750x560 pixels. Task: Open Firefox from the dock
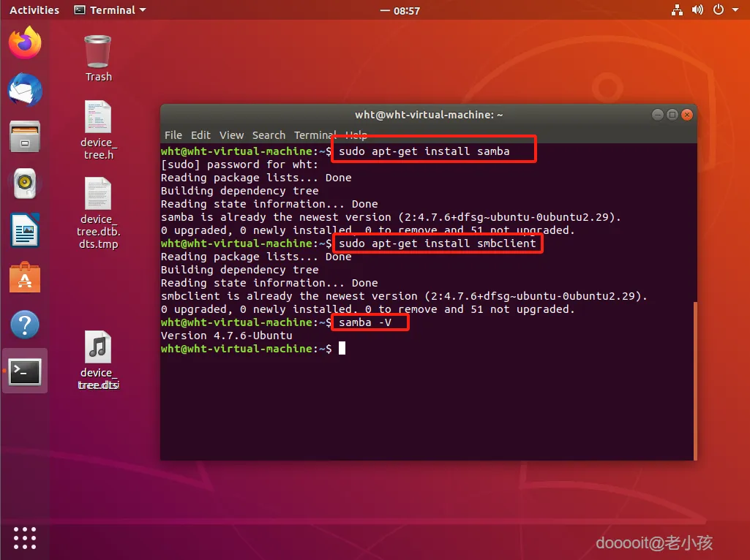(25, 42)
